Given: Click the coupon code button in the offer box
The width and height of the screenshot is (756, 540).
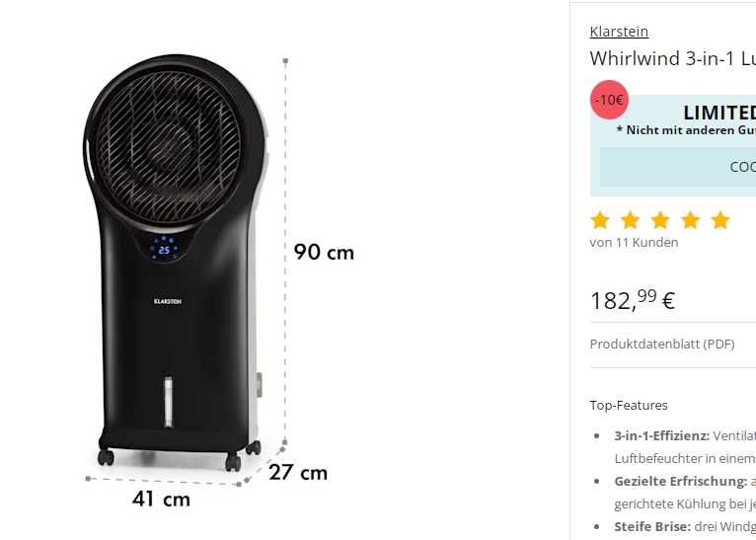Looking at the screenshot, I should 678,167.
